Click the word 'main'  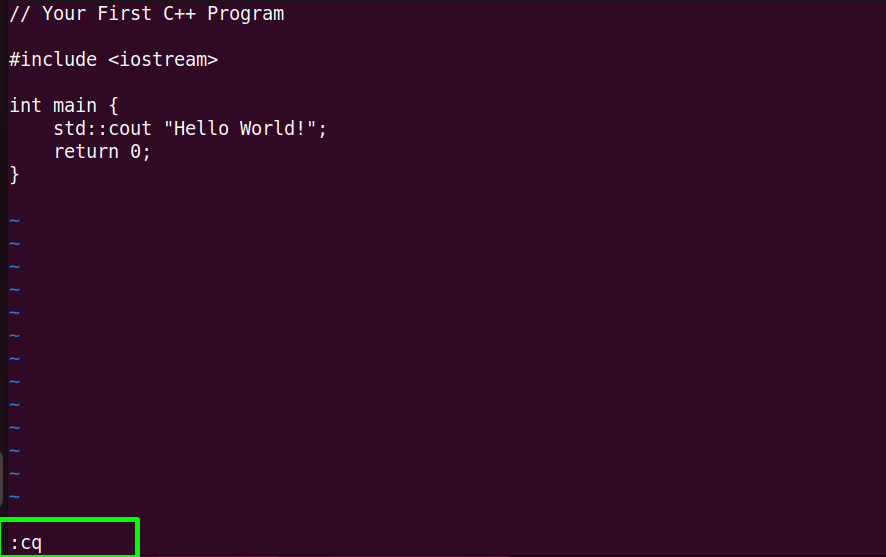pos(75,106)
